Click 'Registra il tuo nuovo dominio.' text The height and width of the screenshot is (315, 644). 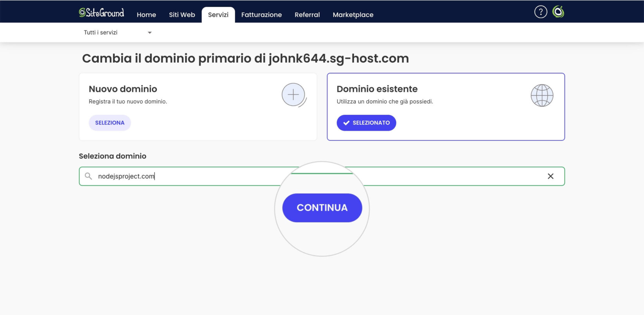point(128,102)
